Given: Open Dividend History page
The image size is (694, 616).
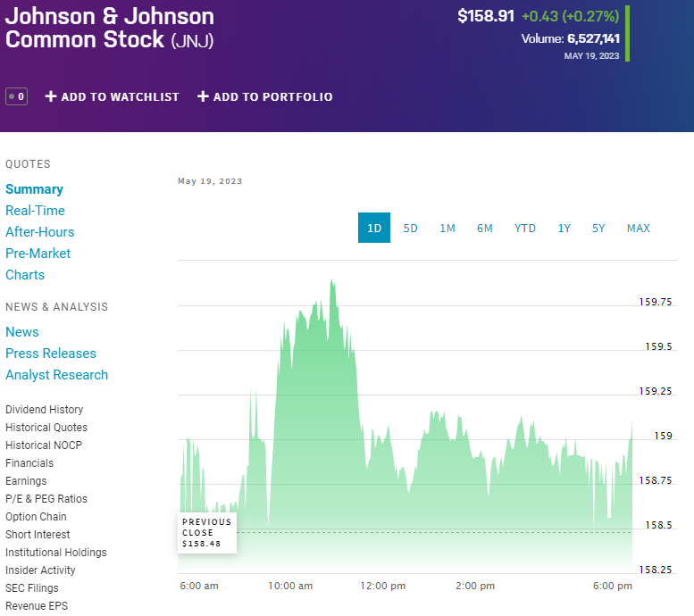Looking at the screenshot, I should (44, 410).
